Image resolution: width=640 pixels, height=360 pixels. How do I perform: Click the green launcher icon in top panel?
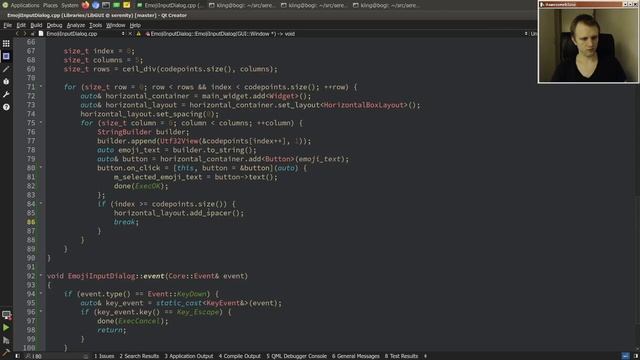click(116, 5)
